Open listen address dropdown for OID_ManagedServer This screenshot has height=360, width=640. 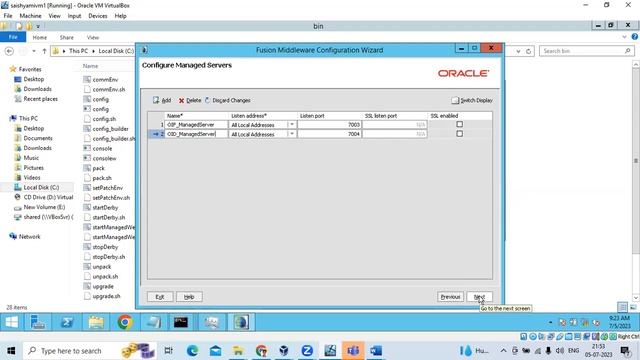tap(292, 134)
